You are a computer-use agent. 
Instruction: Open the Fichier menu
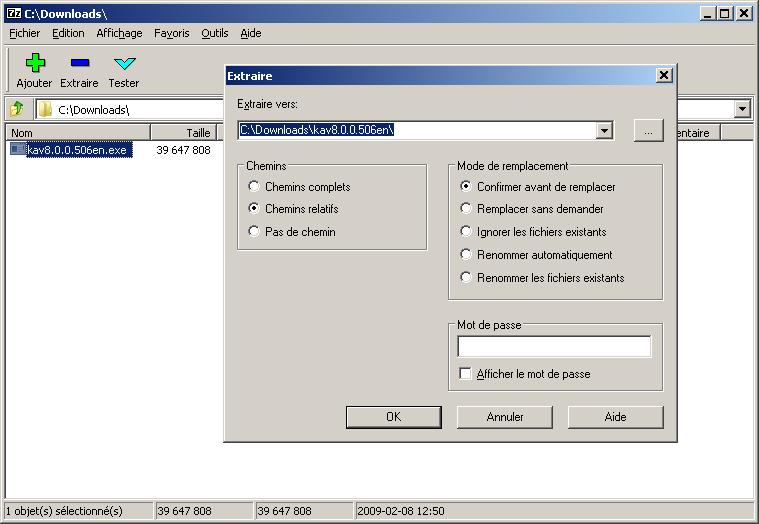click(x=25, y=33)
